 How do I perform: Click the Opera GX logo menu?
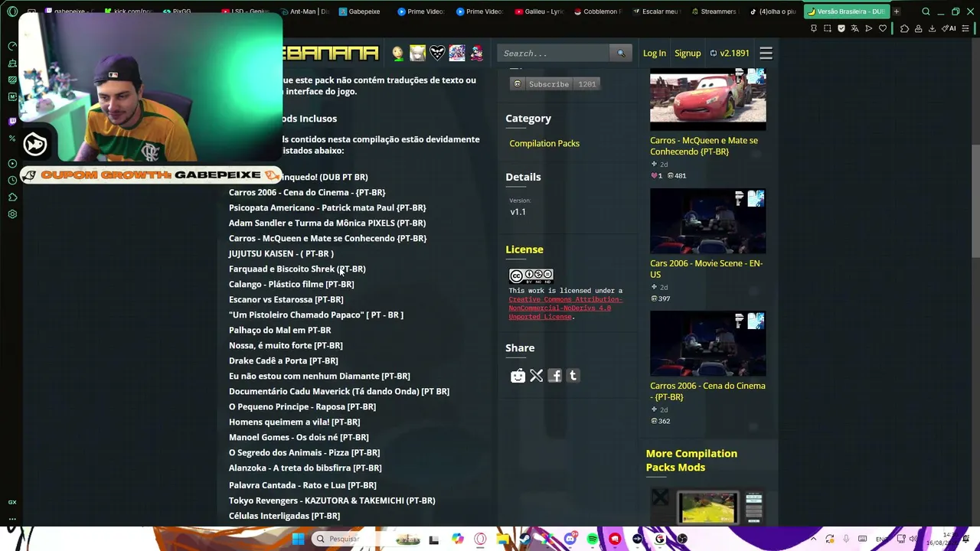12,11
